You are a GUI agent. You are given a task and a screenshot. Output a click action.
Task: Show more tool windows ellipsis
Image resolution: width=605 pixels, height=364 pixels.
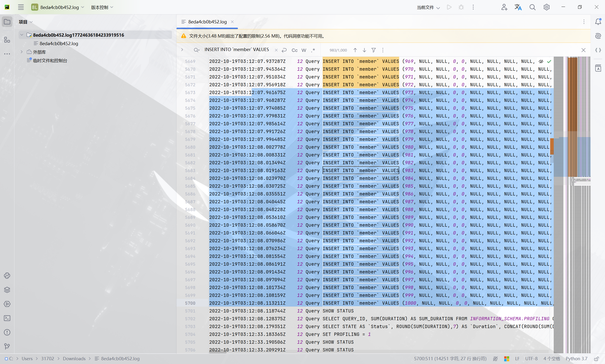click(7, 54)
